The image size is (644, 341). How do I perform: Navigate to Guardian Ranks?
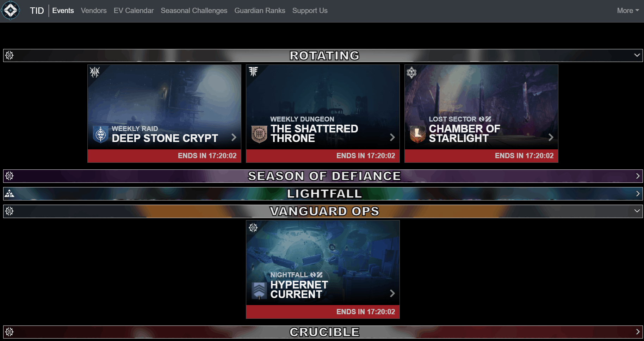pos(260,11)
